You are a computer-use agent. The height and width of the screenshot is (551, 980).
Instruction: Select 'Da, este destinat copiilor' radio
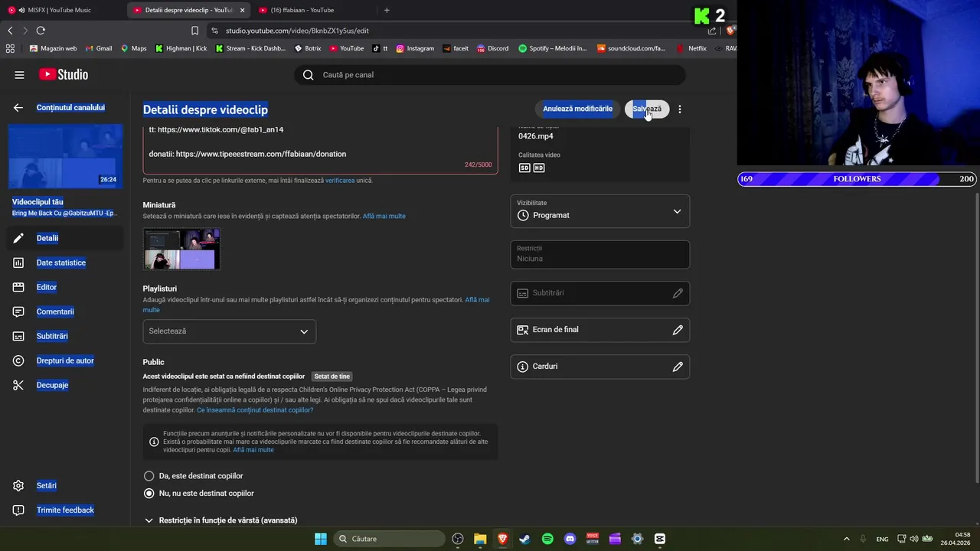(149, 476)
